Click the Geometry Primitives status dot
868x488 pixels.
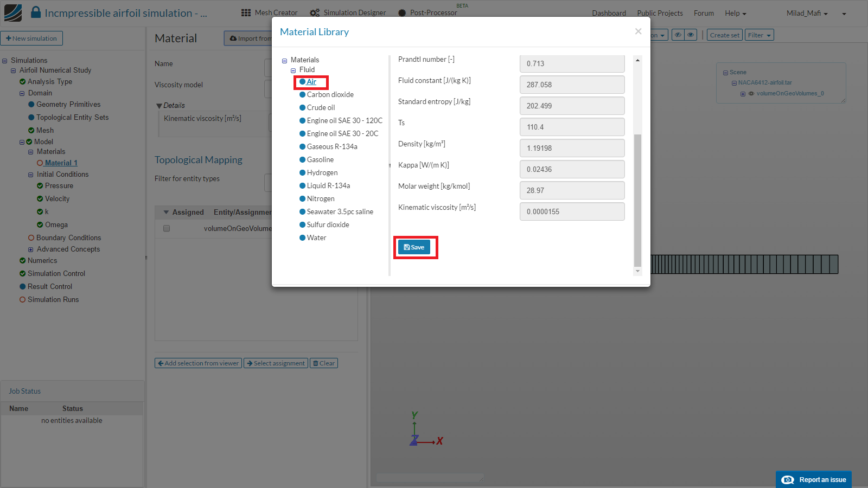pos(31,105)
